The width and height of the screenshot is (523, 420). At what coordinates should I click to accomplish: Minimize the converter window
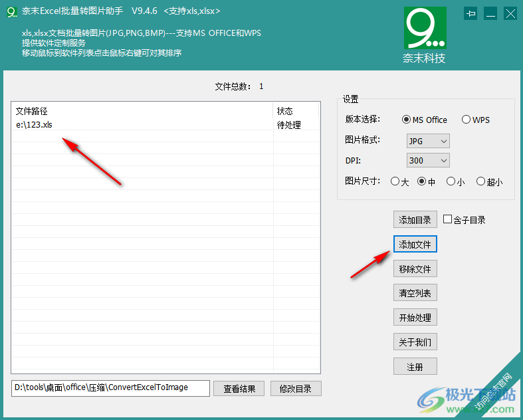pyautogui.click(x=490, y=14)
